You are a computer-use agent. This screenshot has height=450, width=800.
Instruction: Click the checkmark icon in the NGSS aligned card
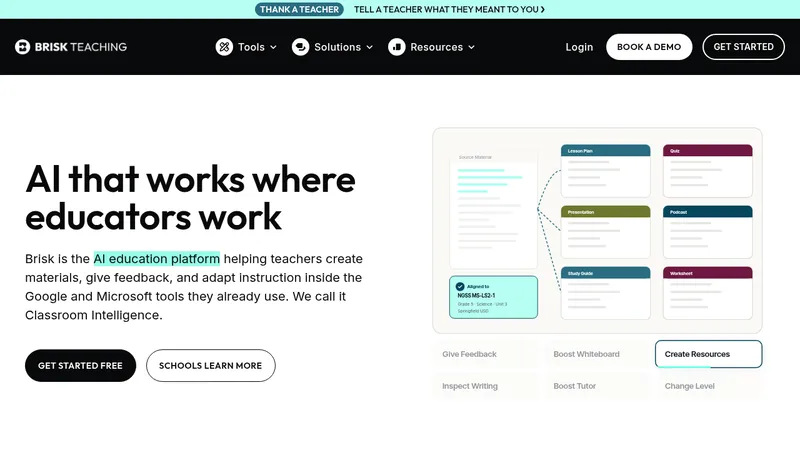460,287
